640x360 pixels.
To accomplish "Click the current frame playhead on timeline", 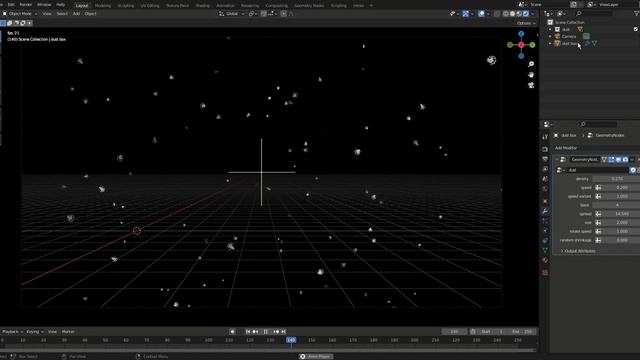I will tap(291, 340).
